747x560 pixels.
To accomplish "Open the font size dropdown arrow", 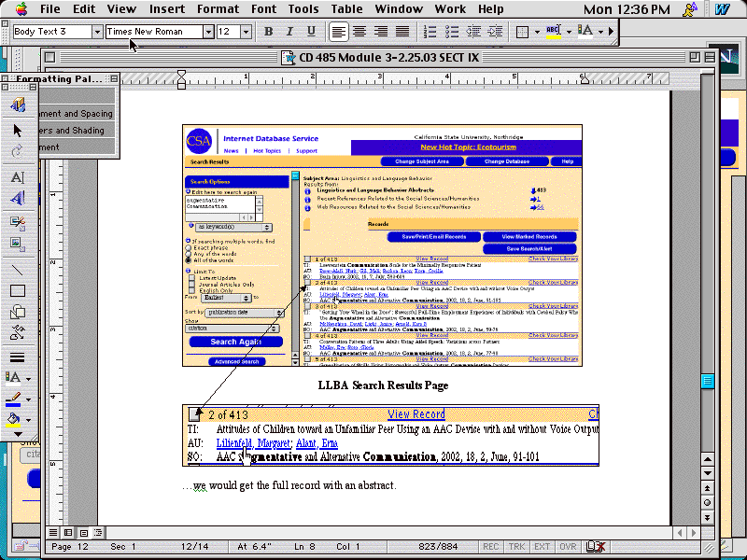I will [x=246, y=32].
